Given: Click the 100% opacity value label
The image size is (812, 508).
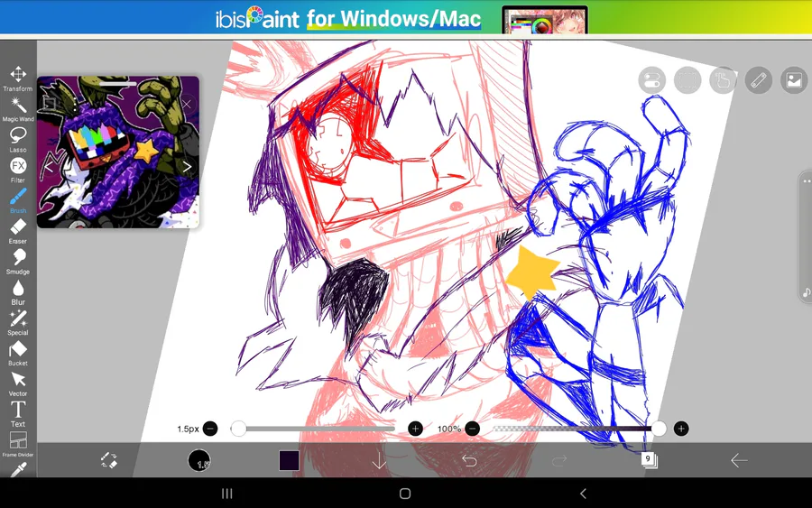Looking at the screenshot, I should coord(449,429).
